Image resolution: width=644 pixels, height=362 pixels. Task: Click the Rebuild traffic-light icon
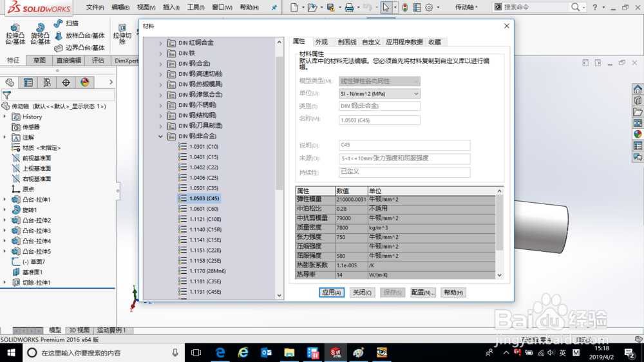click(405, 7)
